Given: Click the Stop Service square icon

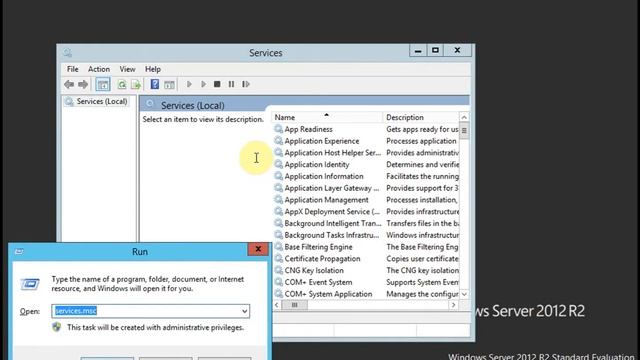Looking at the screenshot, I should pyautogui.click(x=217, y=84).
